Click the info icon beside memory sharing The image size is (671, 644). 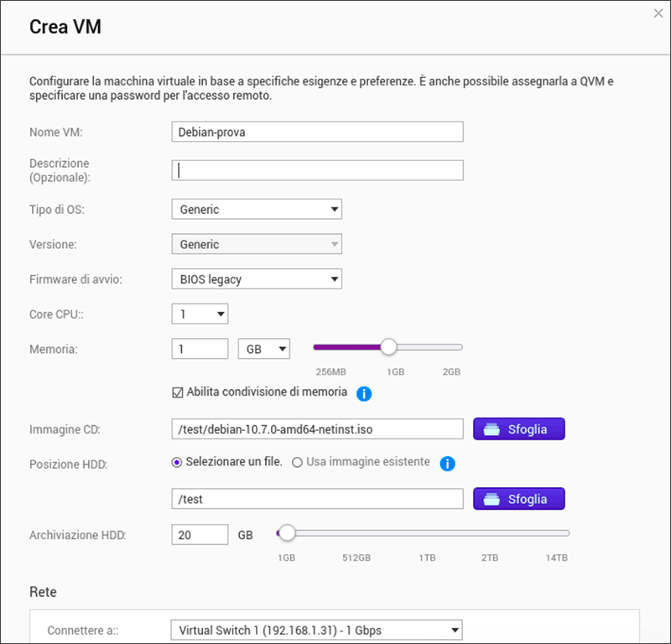[x=364, y=393]
